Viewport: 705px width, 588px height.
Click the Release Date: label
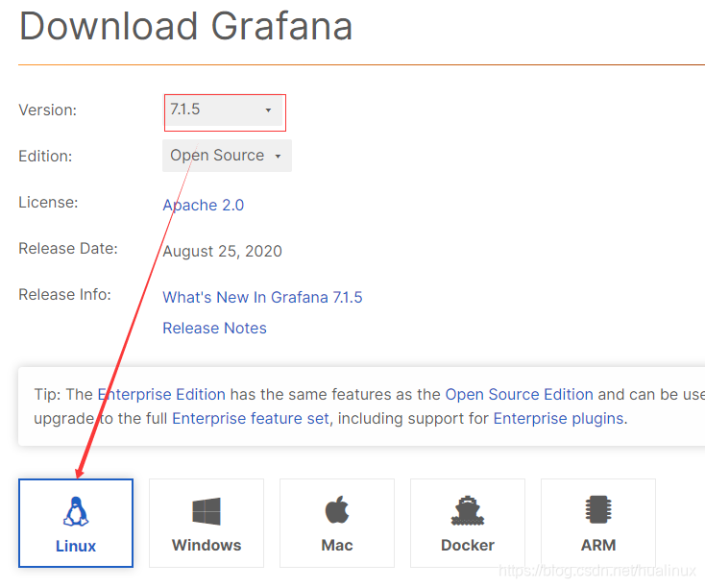(68, 248)
